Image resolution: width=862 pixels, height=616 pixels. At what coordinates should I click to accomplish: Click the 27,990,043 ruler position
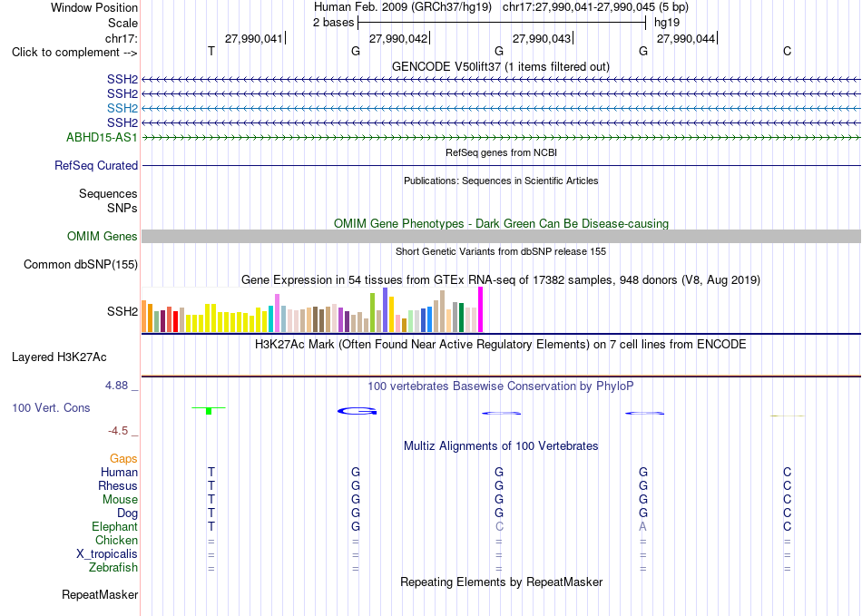(x=542, y=38)
